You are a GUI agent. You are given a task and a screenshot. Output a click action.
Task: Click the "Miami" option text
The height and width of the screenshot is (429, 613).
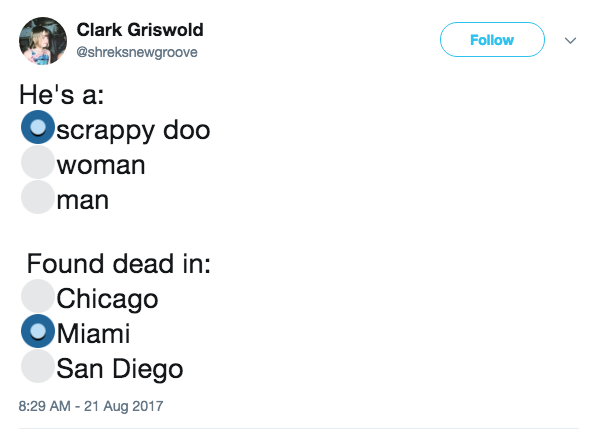[93, 334]
